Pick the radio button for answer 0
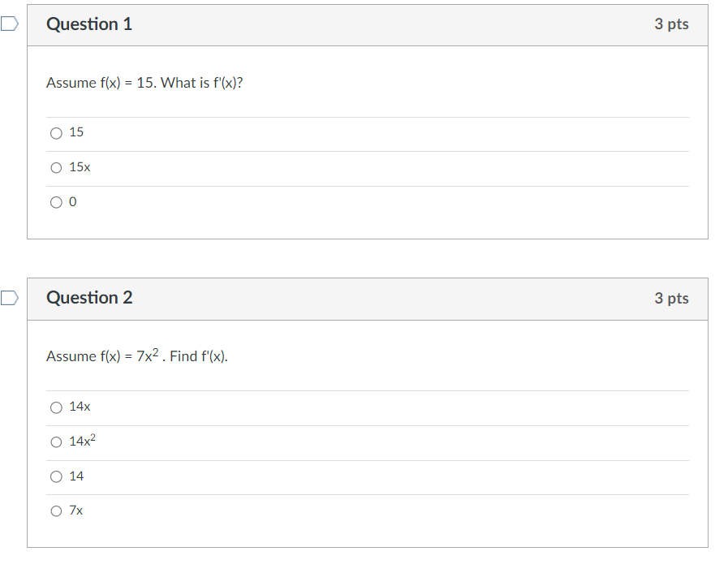The image size is (728, 573). [56, 202]
